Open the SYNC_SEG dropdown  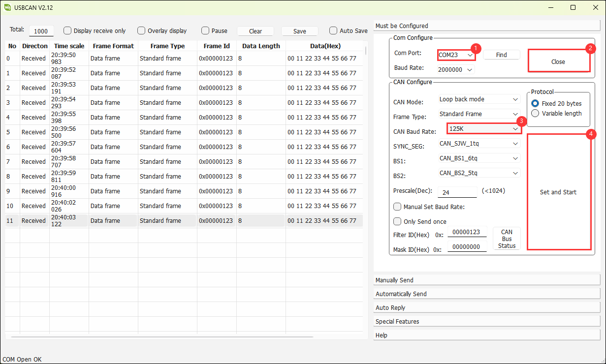point(479,144)
